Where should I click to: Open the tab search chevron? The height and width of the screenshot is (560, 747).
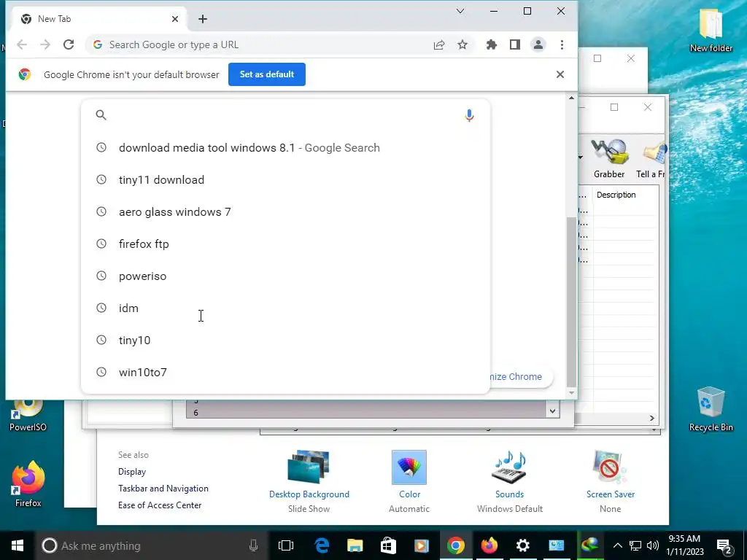point(460,11)
